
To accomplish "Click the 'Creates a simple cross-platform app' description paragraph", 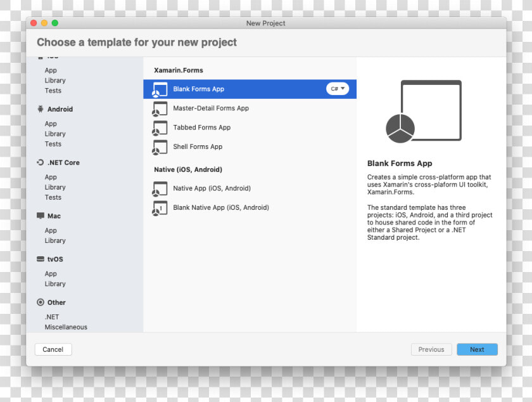I will click(x=429, y=185).
